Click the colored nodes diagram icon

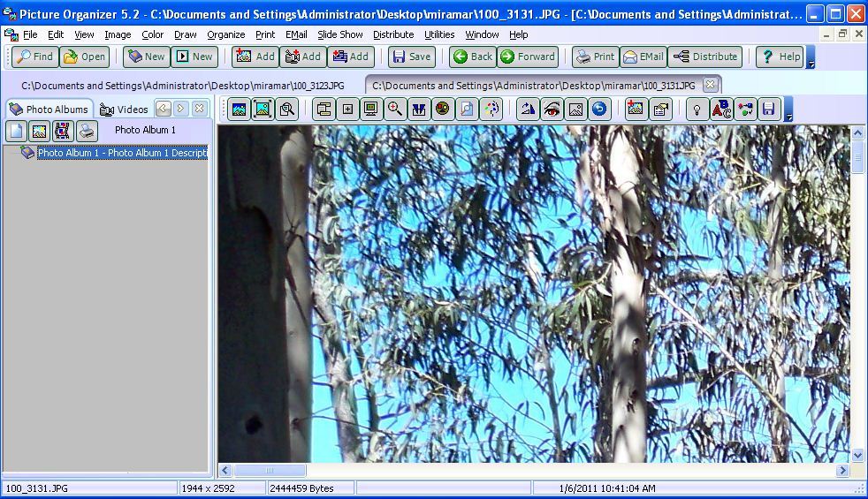pos(745,109)
